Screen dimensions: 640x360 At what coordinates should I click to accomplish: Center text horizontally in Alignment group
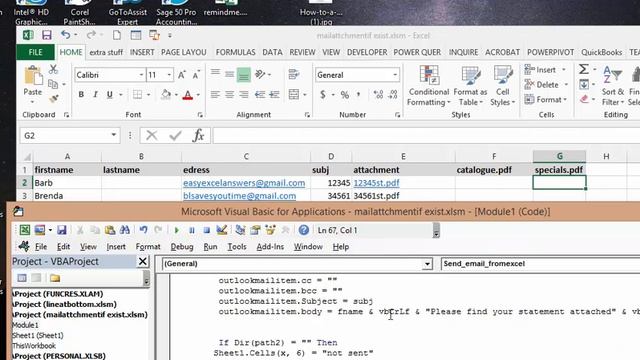coord(229,95)
